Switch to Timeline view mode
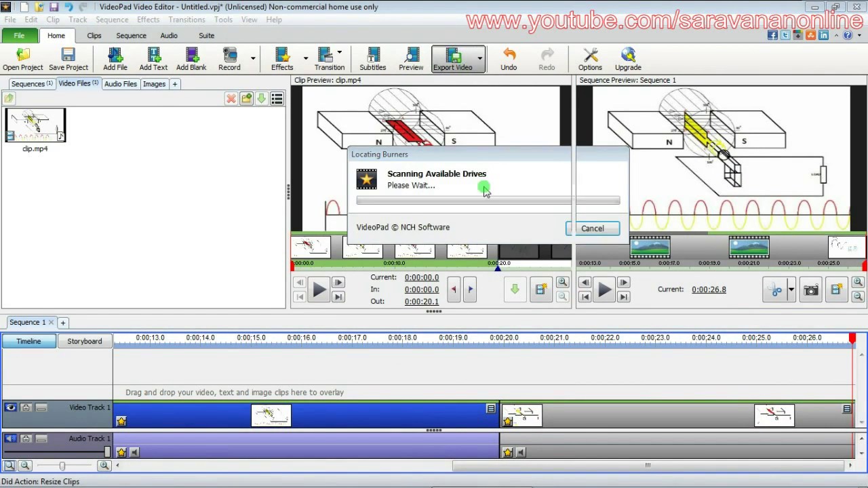868x488 pixels. (x=28, y=341)
